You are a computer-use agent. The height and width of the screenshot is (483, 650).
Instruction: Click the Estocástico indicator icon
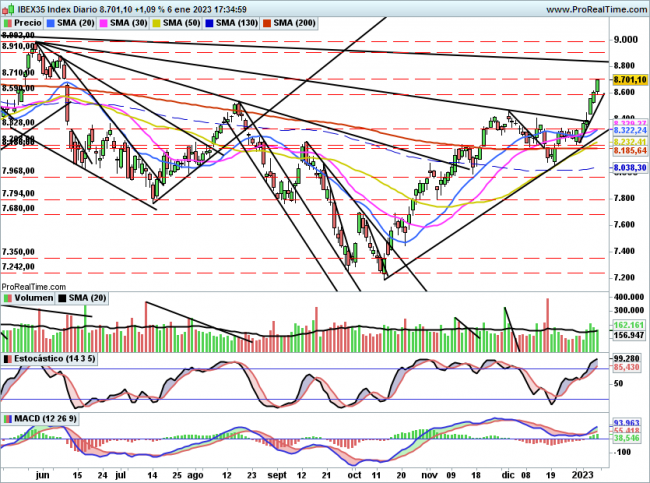point(7,357)
